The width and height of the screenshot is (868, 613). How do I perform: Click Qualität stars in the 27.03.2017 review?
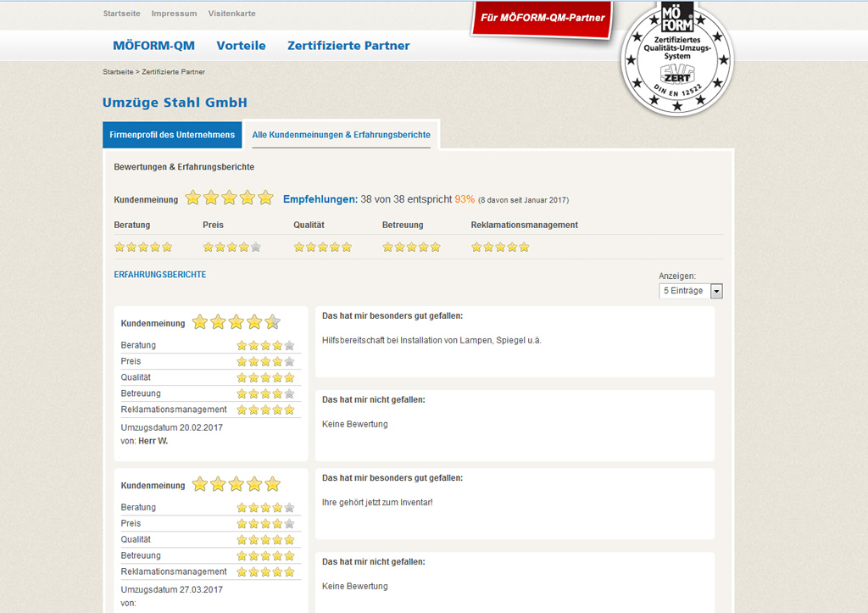(x=265, y=539)
